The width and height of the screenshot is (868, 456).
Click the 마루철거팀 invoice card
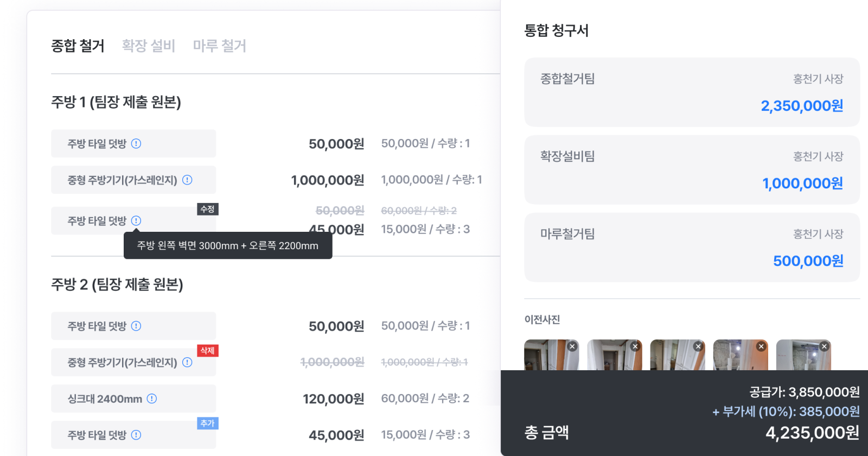[692, 248]
